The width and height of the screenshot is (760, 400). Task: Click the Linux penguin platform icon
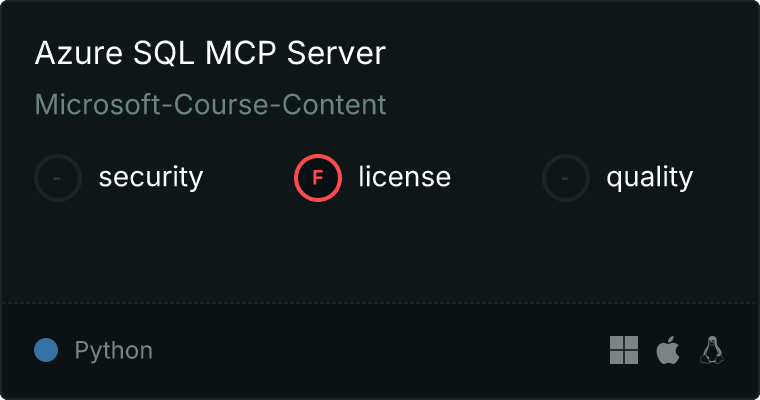tap(712, 350)
